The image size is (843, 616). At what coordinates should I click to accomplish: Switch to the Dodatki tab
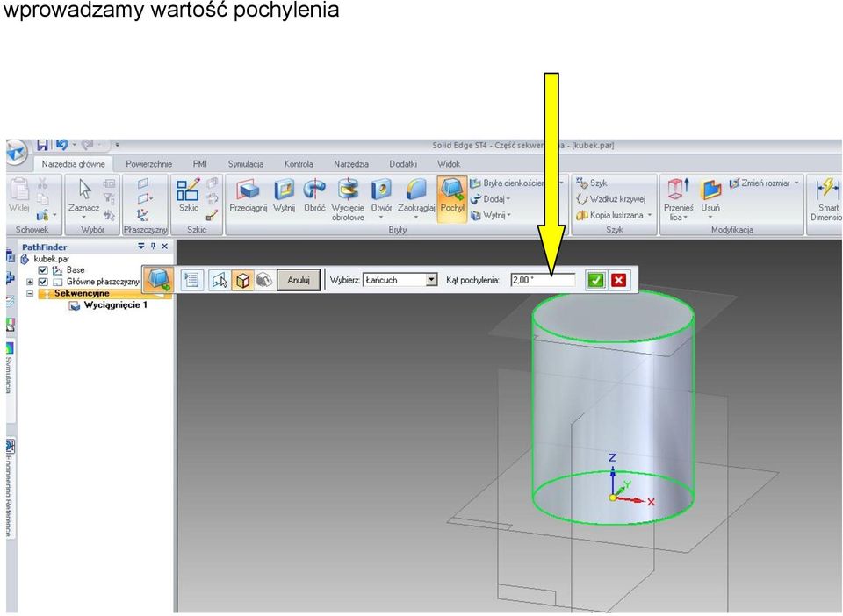click(x=403, y=164)
